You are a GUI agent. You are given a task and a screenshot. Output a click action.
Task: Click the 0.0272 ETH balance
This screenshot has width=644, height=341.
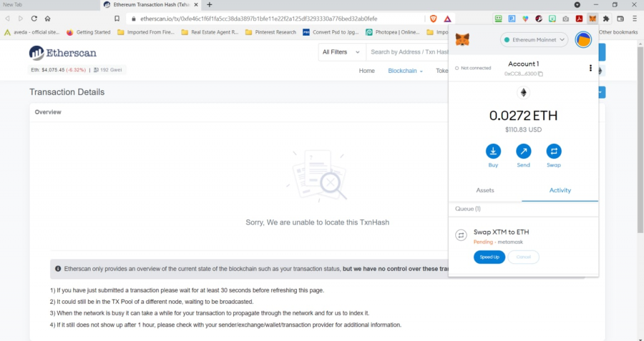pyautogui.click(x=523, y=116)
